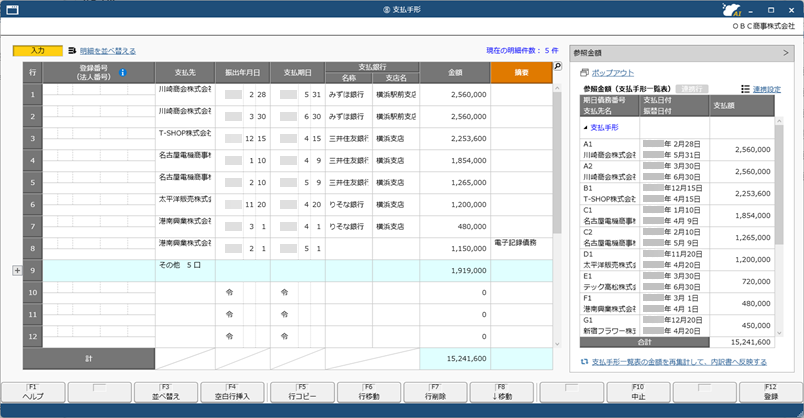Click the main grid scroll up arrow
Screen dimensions: 804x418
pyautogui.click(x=557, y=88)
